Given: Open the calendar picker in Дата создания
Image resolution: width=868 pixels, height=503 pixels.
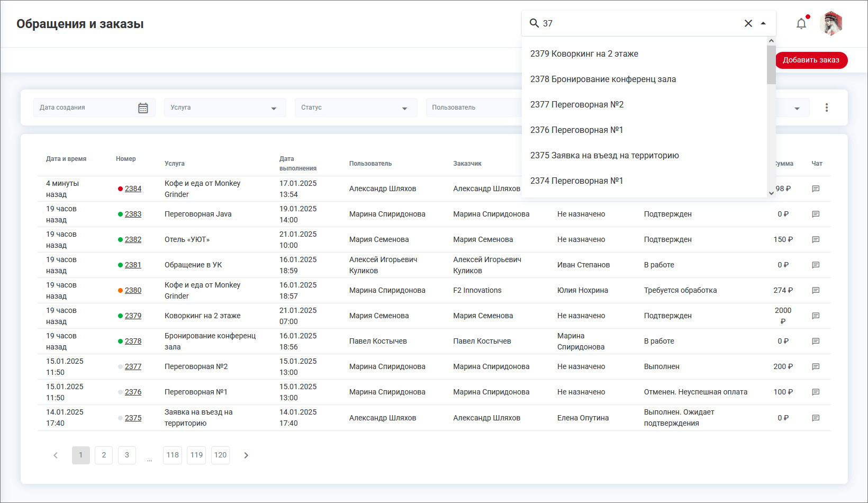Looking at the screenshot, I should coord(143,108).
